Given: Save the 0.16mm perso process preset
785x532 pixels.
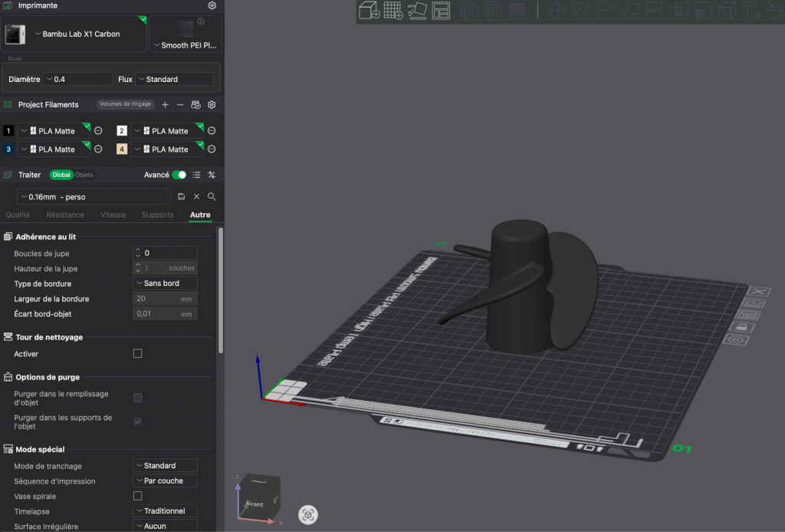Looking at the screenshot, I should point(181,197).
